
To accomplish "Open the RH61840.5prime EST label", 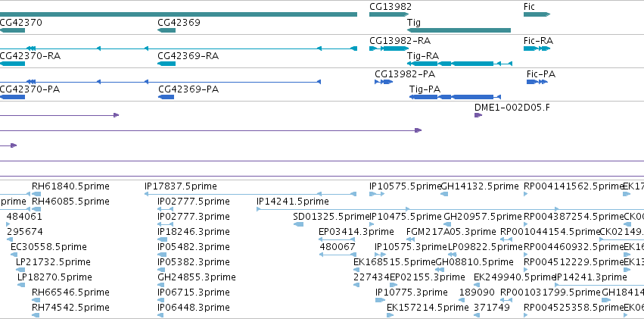I will click(x=70, y=186).
